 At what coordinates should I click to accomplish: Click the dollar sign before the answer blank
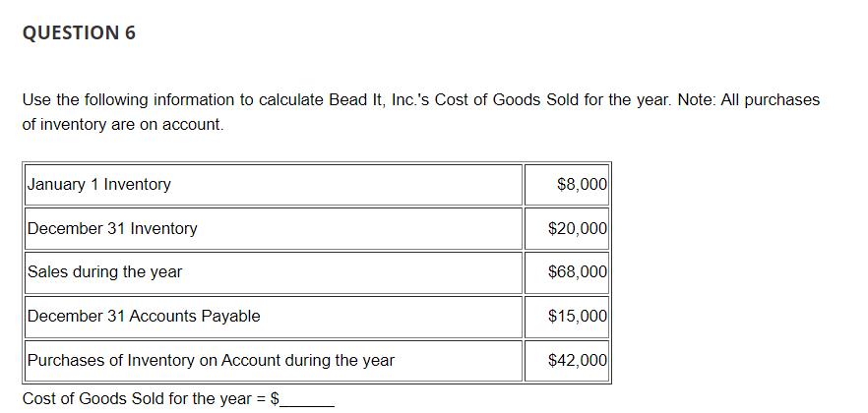(275, 399)
